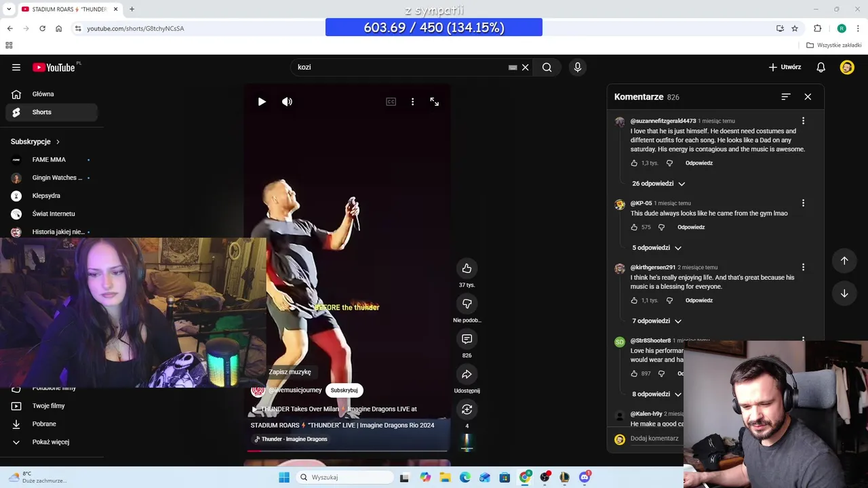Expand 5 odpowiedzi replies

point(656,248)
